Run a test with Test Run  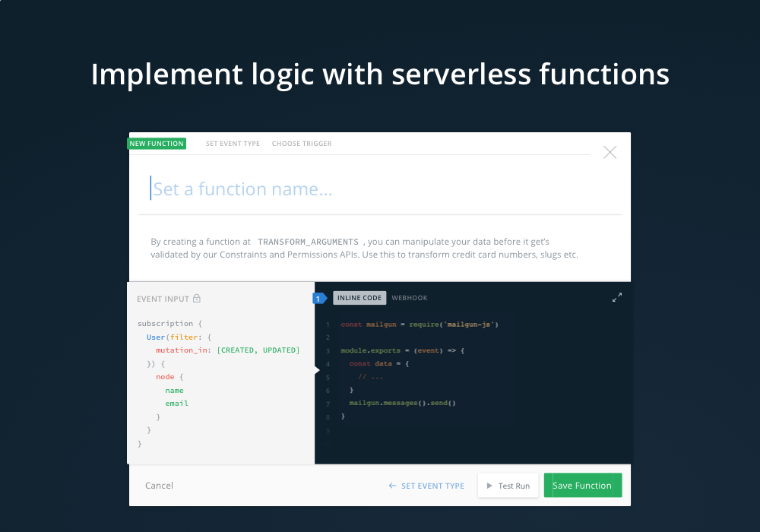point(508,486)
